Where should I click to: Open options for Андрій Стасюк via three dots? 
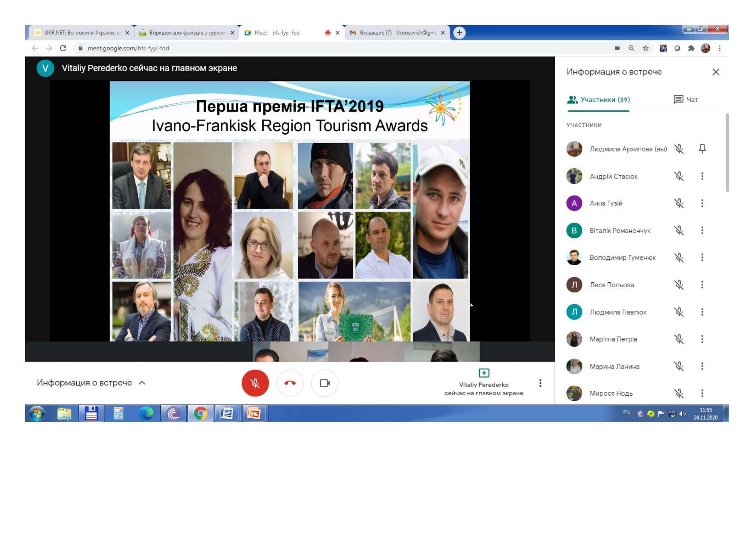point(703,176)
